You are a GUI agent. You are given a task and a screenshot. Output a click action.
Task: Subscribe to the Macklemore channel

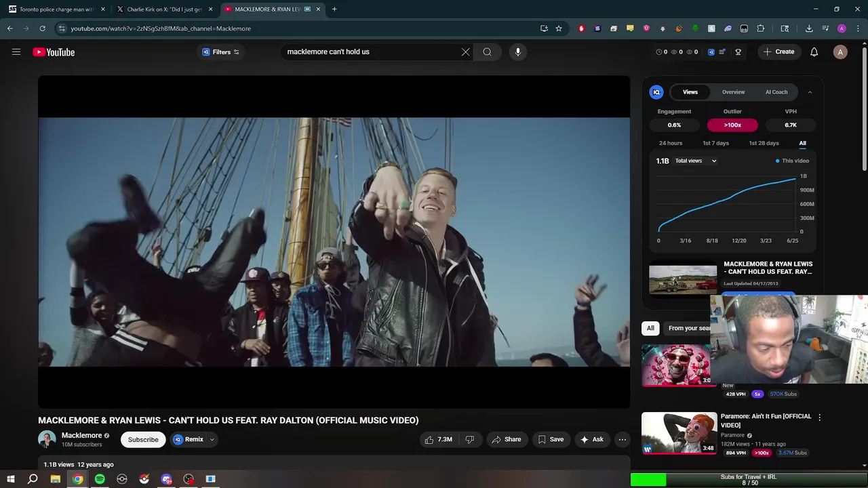point(143,439)
